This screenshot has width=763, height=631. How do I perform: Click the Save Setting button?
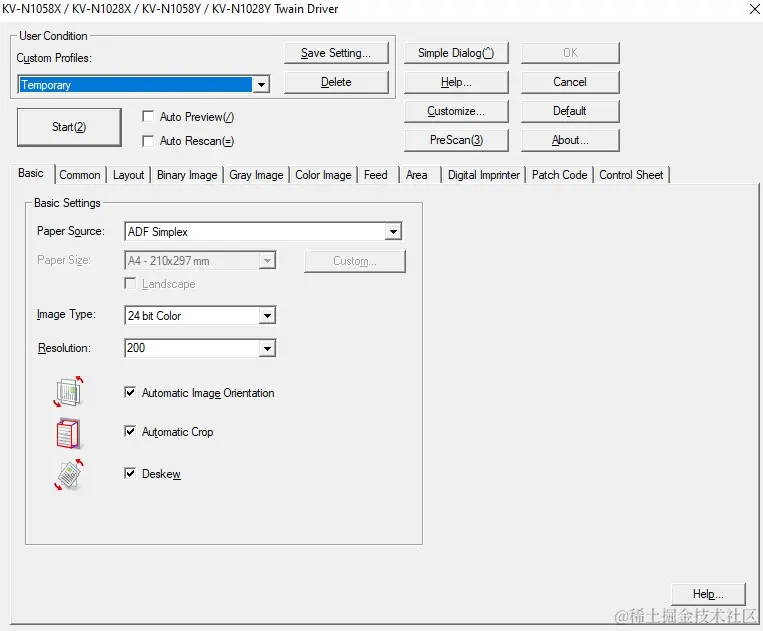(x=336, y=53)
